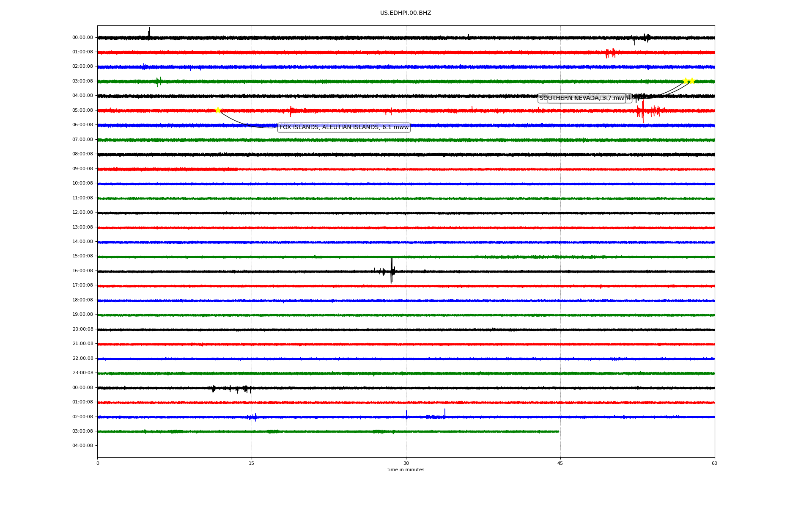Click the 12:00:08 time label on the y-axis
Image resolution: width=812 pixels, height=508 pixels.
coord(82,213)
